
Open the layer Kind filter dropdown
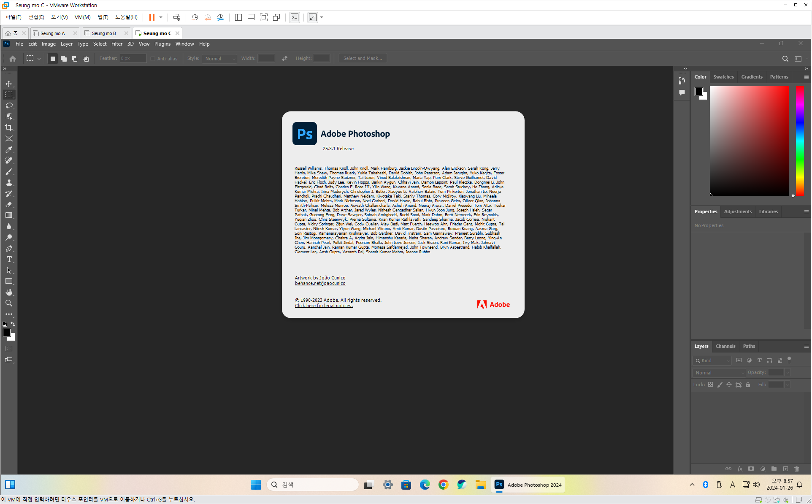712,360
